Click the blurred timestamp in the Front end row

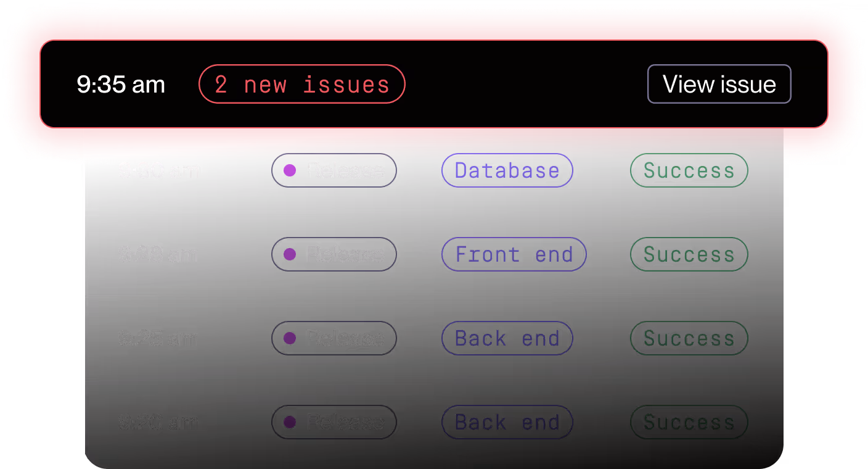tap(159, 254)
